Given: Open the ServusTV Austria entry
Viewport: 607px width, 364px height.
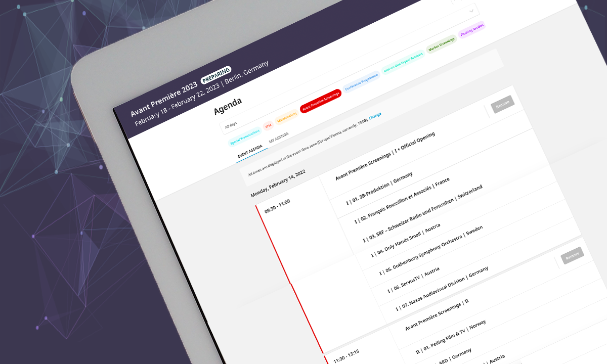Looking at the screenshot, I should 413,280.
